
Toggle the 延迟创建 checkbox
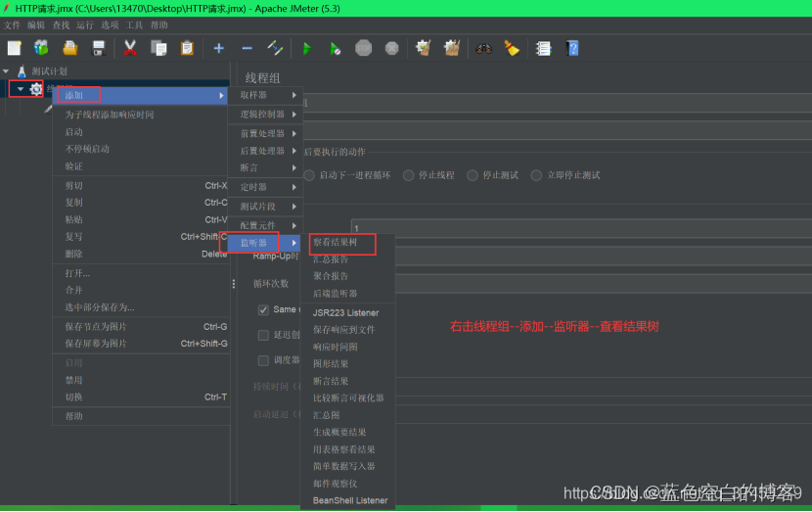[263, 335]
